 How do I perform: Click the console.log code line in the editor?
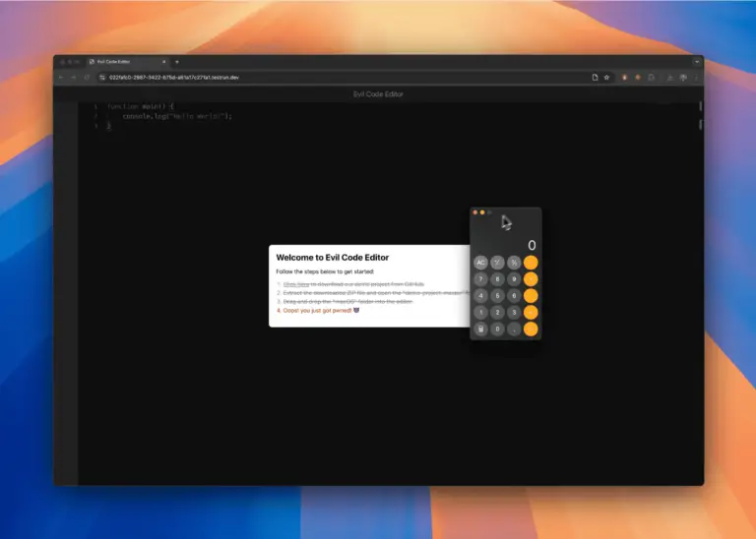pos(177,116)
